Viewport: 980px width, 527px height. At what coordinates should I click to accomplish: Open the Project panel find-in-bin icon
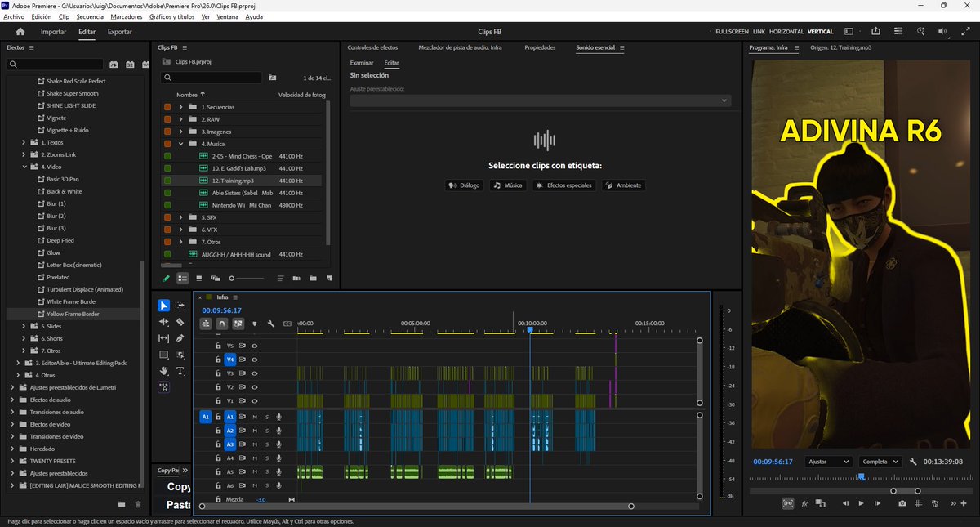coord(272,78)
